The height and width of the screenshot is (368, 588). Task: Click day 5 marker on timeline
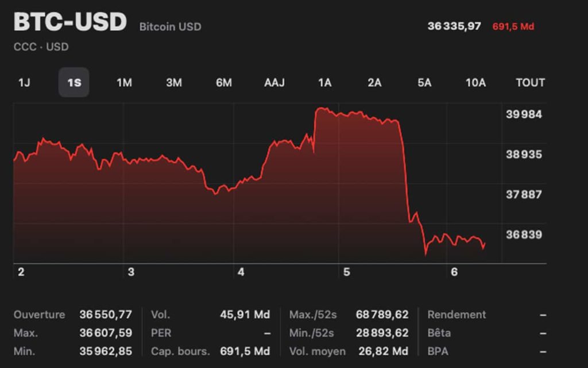[x=346, y=272]
